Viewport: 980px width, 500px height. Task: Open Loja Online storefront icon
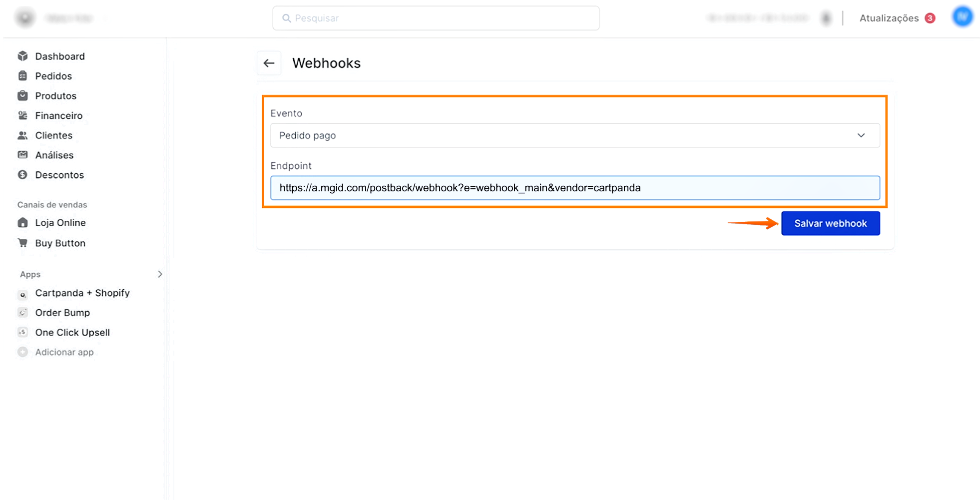pyautogui.click(x=22, y=223)
